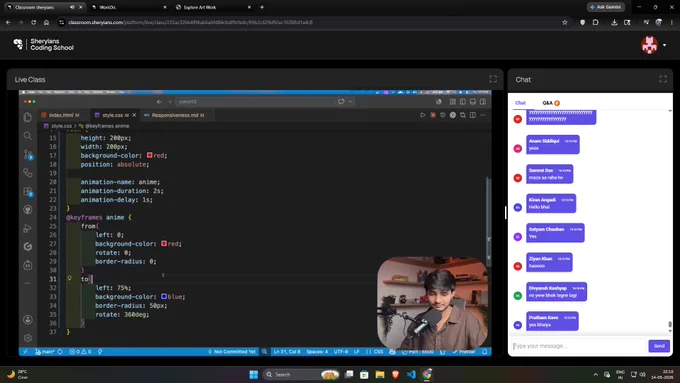Open File Explorer from the taskbar
Viewport: 680px width, 383px height.
pos(380,374)
